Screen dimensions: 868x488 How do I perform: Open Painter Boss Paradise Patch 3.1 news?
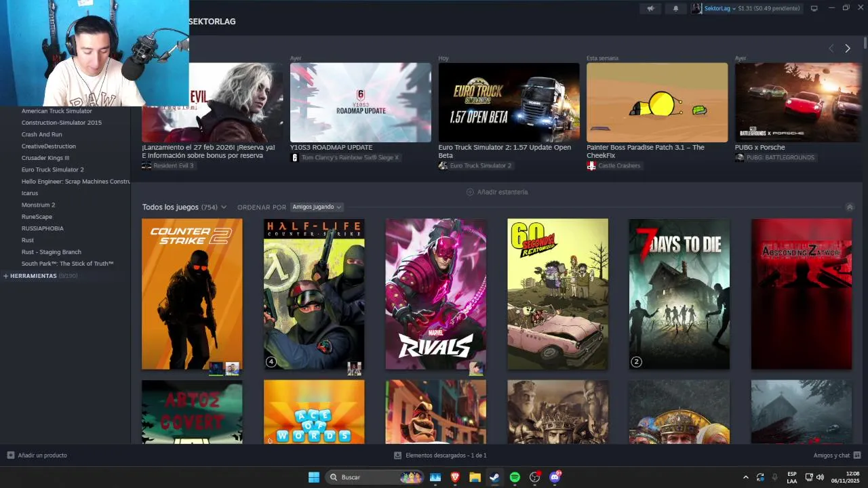pos(657,102)
